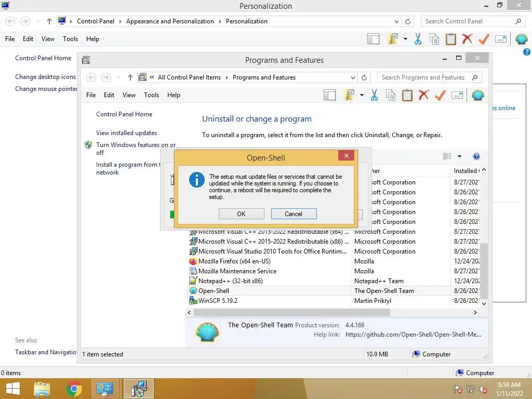Image resolution: width=532 pixels, height=399 pixels.
Task: Open the view options dropdown arrow above program list
Action: click(459, 156)
